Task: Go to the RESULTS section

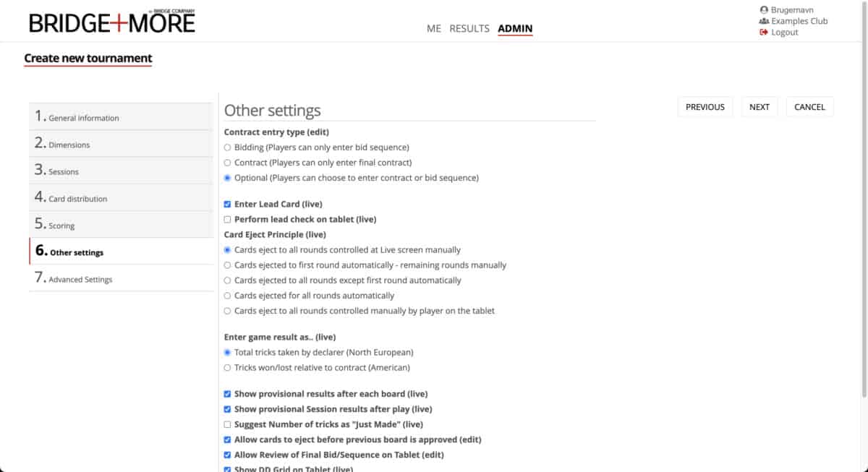Action: click(x=469, y=29)
